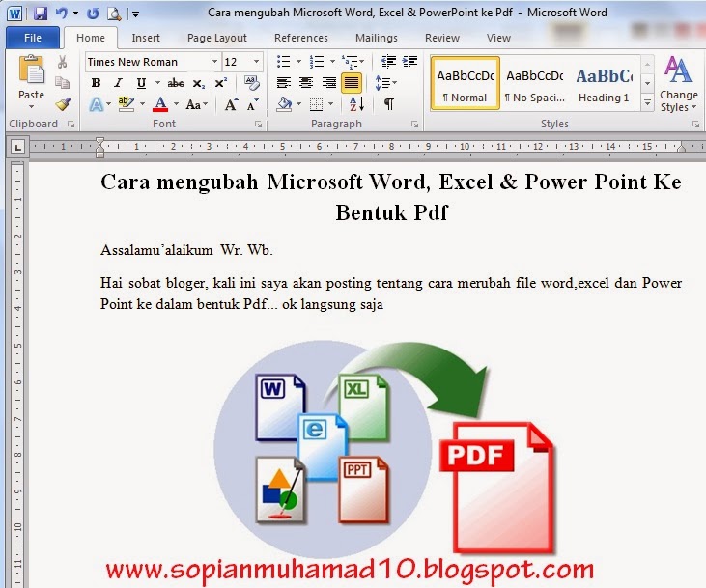706x588 pixels.
Task: Apply the Heading 1 style
Action: click(604, 83)
